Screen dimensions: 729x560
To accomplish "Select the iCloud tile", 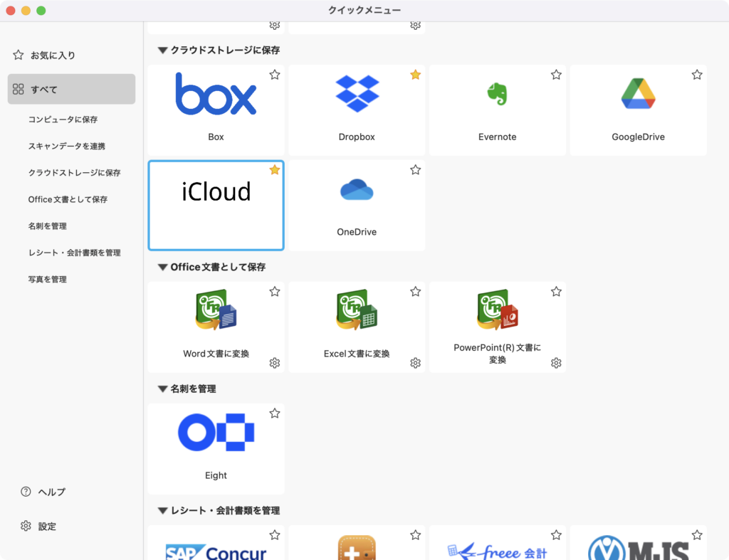I will coord(216,206).
